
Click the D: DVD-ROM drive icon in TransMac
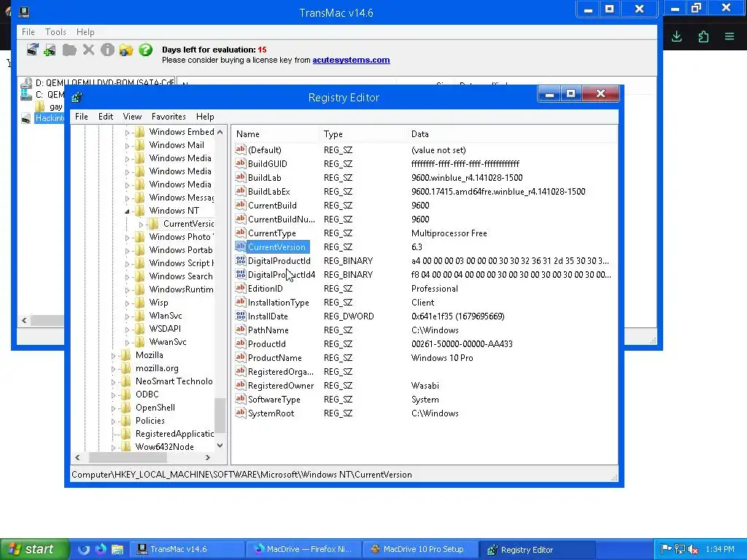pyautogui.click(x=26, y=83)
